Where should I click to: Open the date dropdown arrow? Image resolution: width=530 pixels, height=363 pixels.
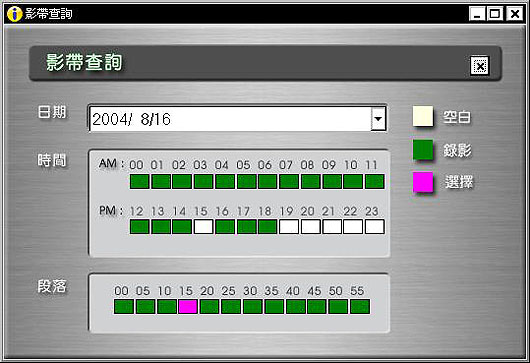coord(378,119)
